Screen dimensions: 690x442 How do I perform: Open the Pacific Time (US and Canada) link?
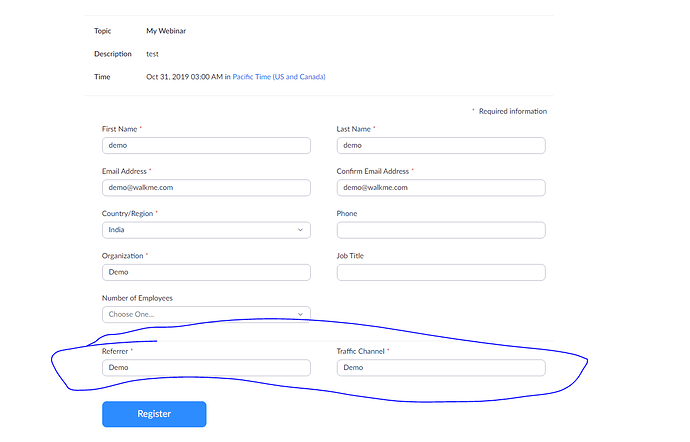[279, 77]
